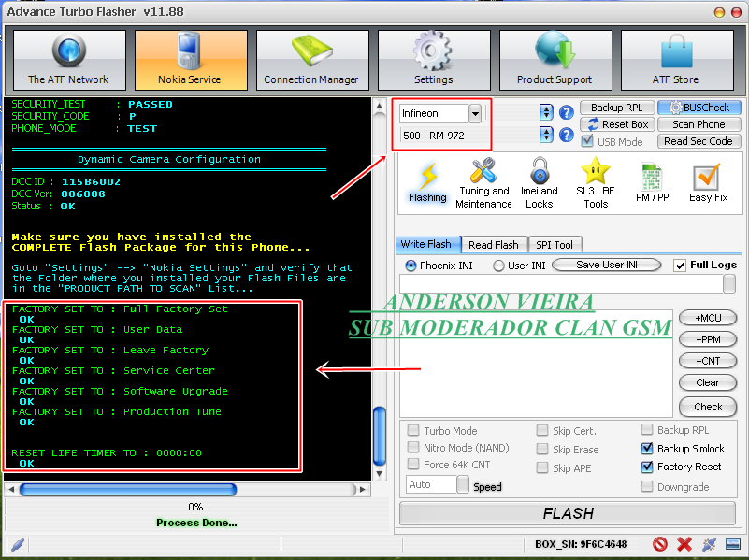Switch to the SPI Tool tab
This screenshot has width=749, height=560.
pos(555,245)
